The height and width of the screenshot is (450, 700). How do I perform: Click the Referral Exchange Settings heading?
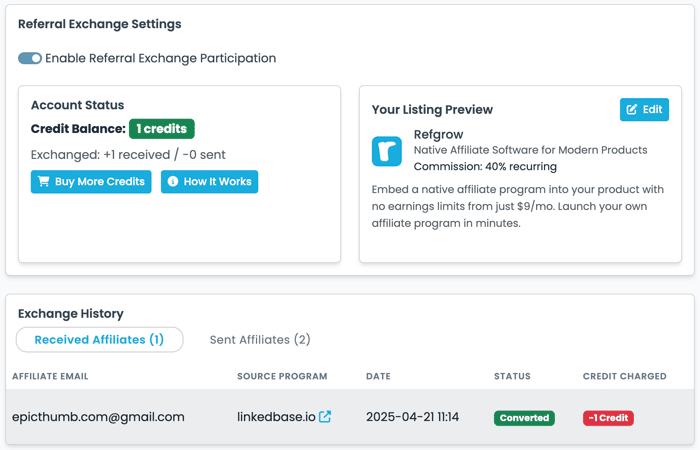(x=100, y=24)
